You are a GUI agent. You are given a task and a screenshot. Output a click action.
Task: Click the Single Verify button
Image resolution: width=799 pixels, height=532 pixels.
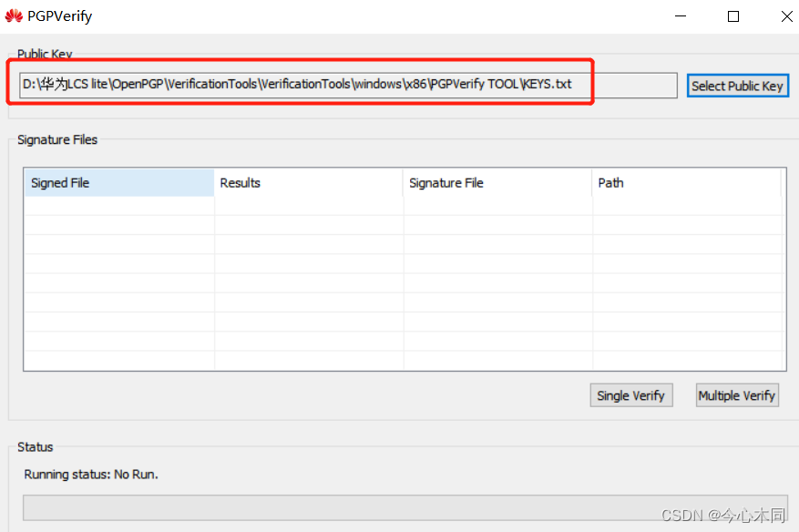click(631, 395)
